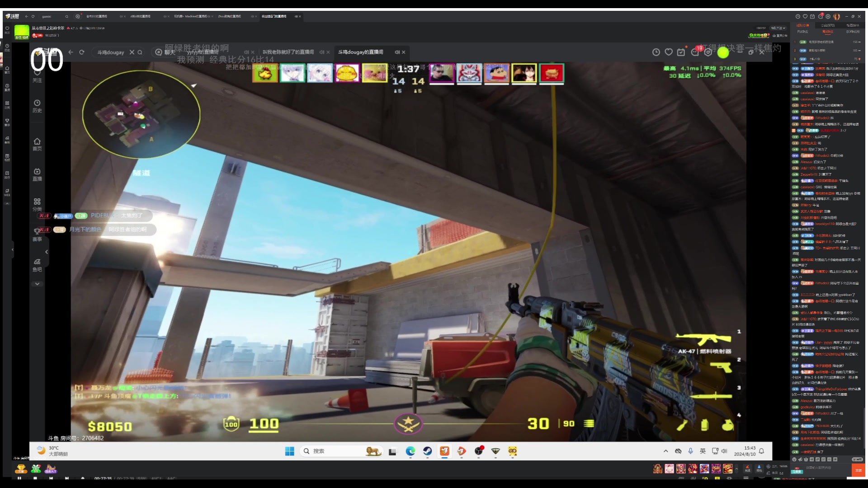This screenshot has height=488, width=868.
Task: Click the 关注 heart in outer left sidebar
Action: coord(7,30)
